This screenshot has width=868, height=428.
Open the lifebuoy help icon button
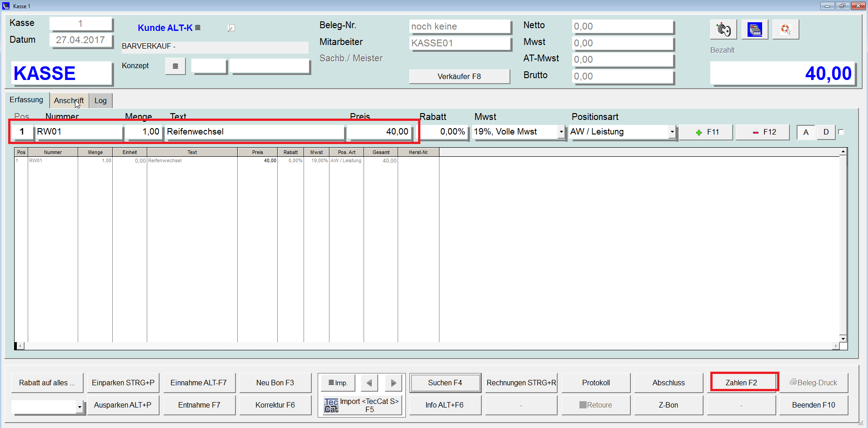pyautogui.click(x=785, y=30)
